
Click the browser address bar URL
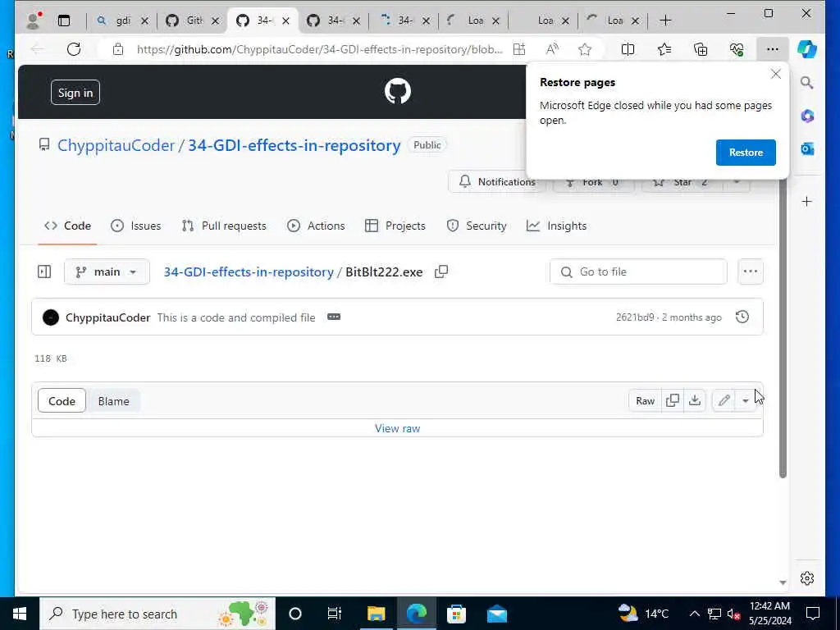tap(319, 49)
